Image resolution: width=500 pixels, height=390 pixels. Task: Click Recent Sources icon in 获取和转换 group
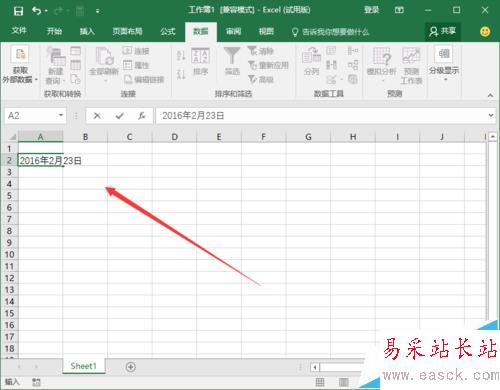coord(76,79)
